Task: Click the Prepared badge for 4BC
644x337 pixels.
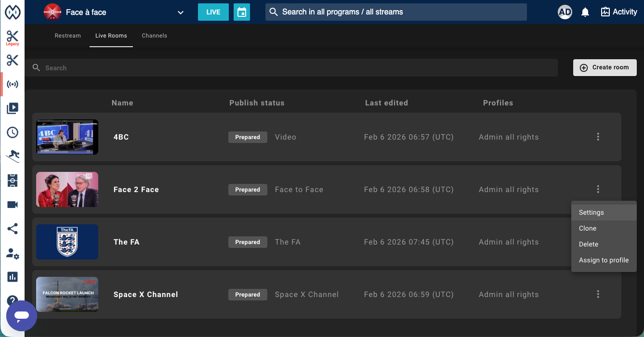Action: point(248,137)
